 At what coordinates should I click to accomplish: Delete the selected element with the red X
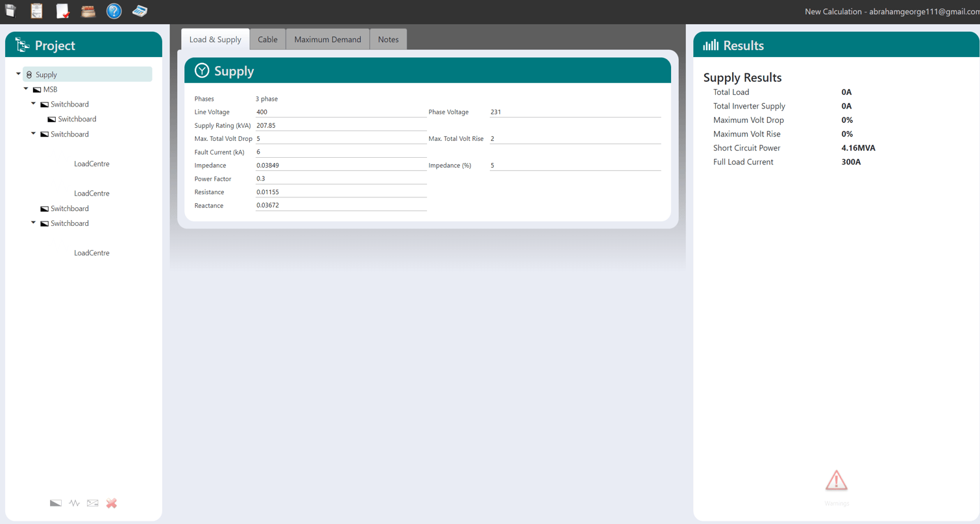click(x=111, y=503)
